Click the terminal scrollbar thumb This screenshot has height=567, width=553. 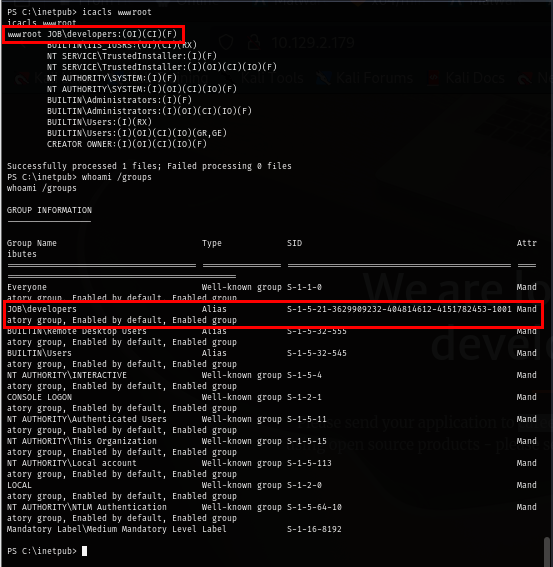coord(548,552)
